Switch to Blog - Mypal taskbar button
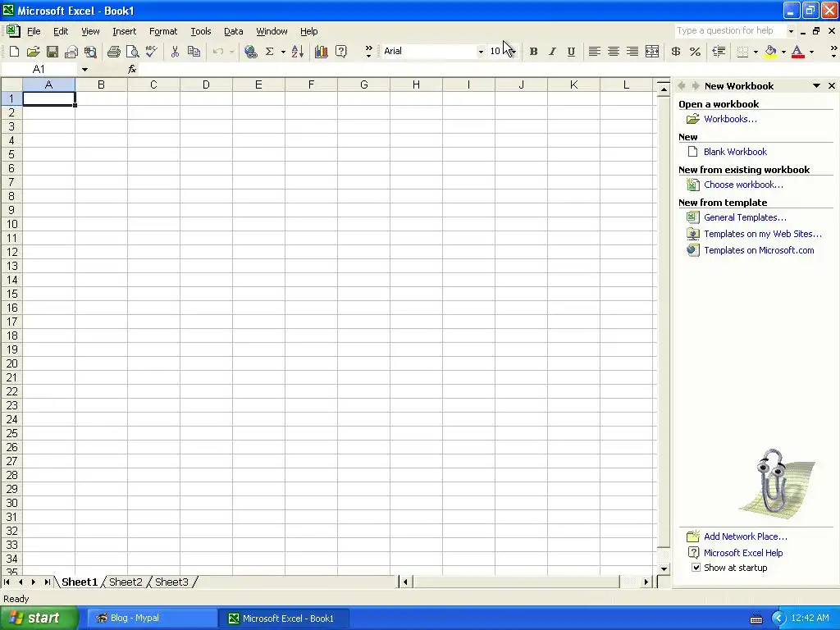 tap(152, 619)
